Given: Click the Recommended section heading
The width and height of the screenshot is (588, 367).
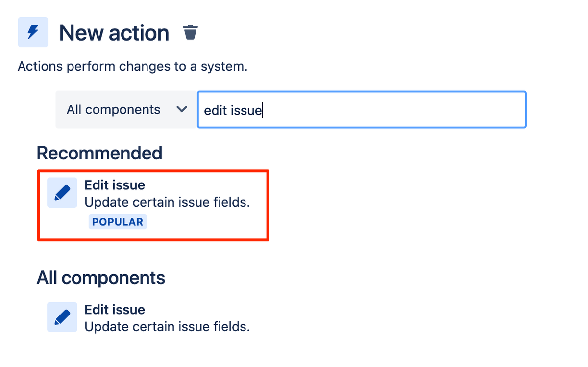Looking at the screenshot, I should click(99, 153).
